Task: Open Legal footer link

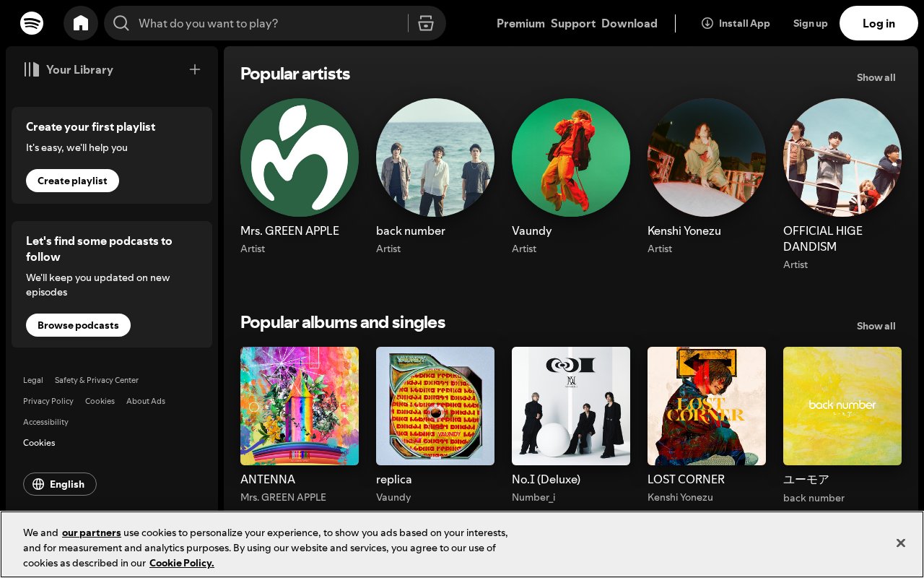Action: [33, 380]
